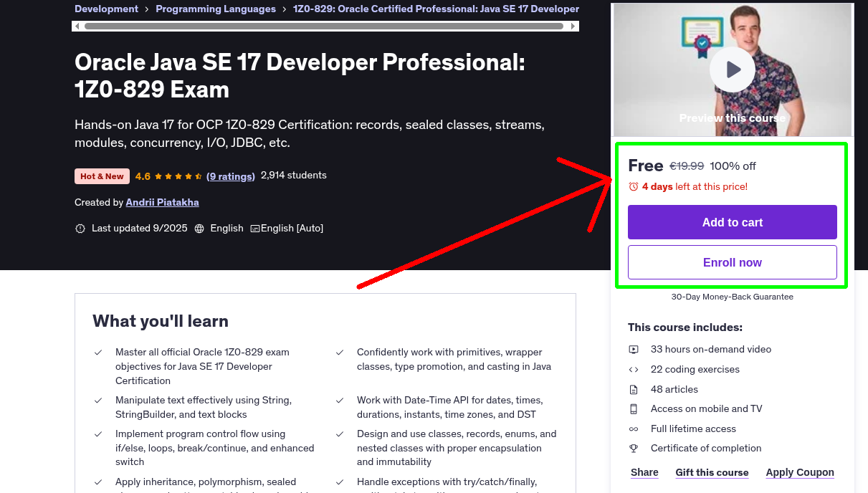The height and width of the screenshot is (493, 868).
Task: Click the horizontal breadcrumb scrollbar track
Action: (324, 27)
